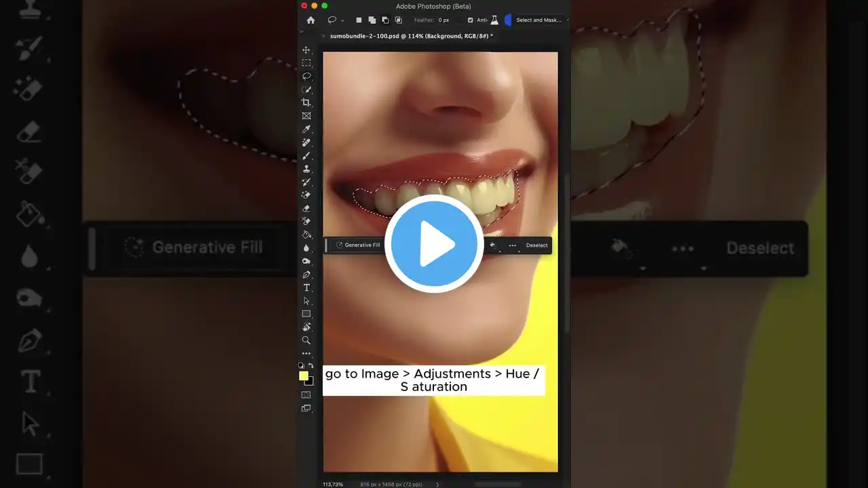868x488 pixels.
Task: Select the Rectangular Marquee tool
Action: pyautogui.click(x=307, y=63)
